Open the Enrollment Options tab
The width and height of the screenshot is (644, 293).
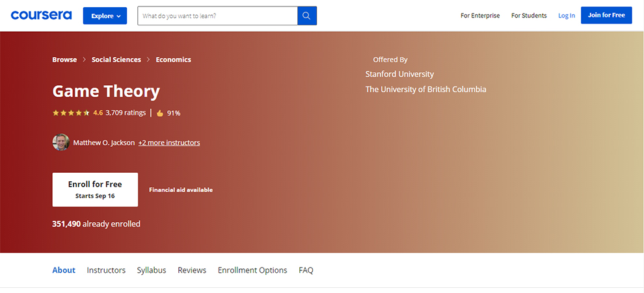coord(252,270)
